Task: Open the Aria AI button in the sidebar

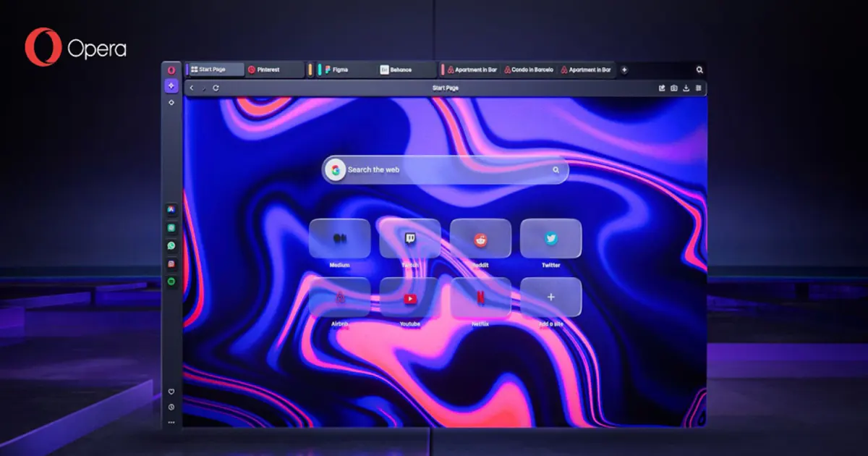Action: click(171, 86)
